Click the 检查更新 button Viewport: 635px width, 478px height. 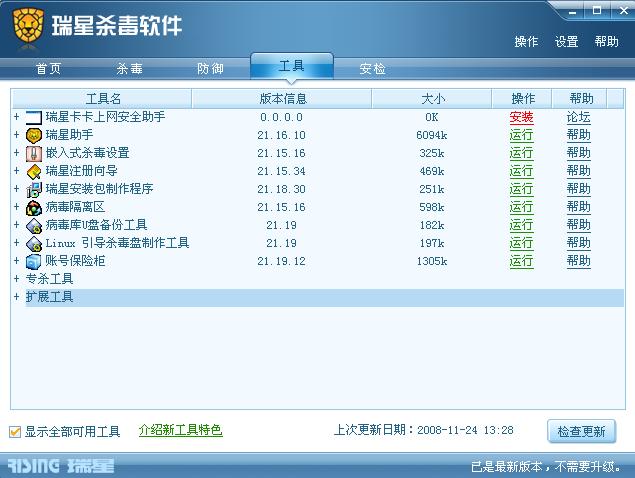[x=581, y=431]
